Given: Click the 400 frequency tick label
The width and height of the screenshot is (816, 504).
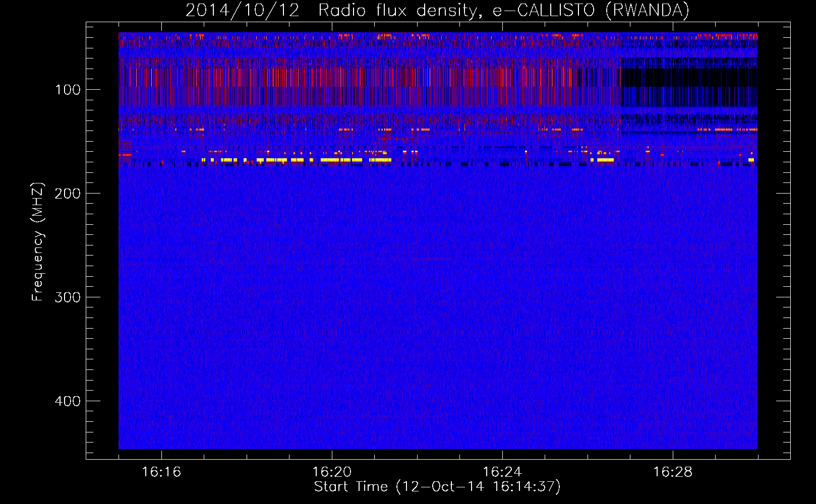Looking at the screenshot, I should [68, 401].
